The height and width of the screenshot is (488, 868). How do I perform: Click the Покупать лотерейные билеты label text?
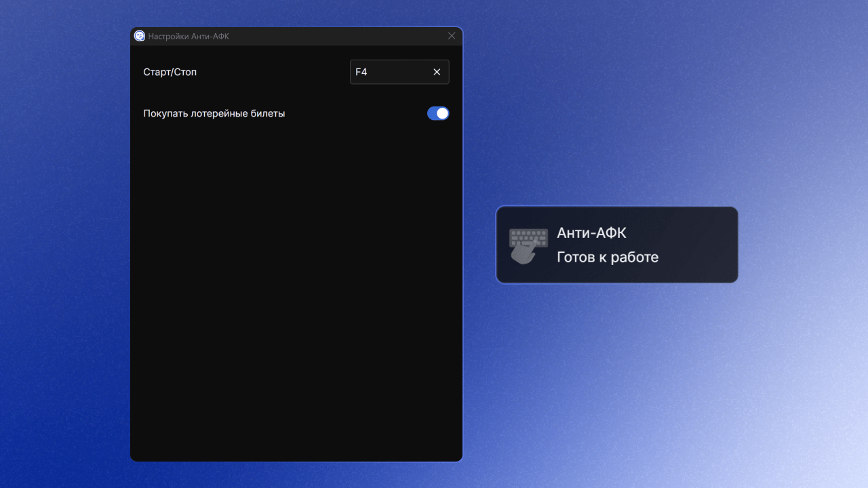pyautogui.click(x=214, y=113)
